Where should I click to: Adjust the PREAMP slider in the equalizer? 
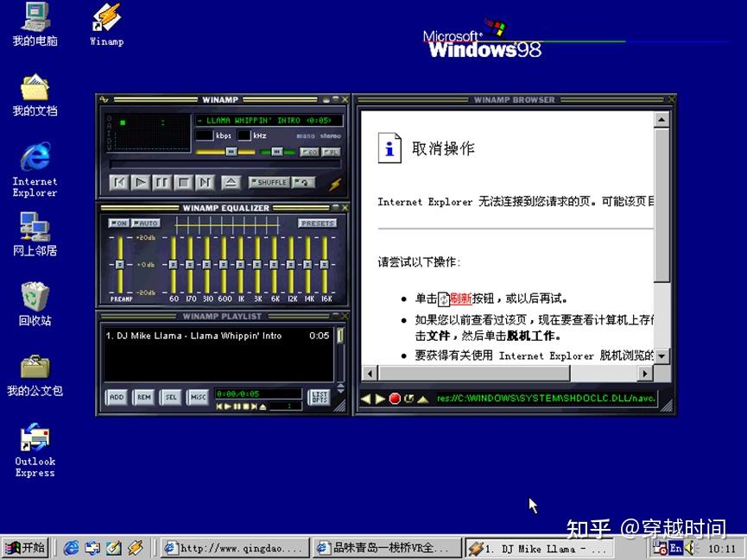(x=121, y=263)
